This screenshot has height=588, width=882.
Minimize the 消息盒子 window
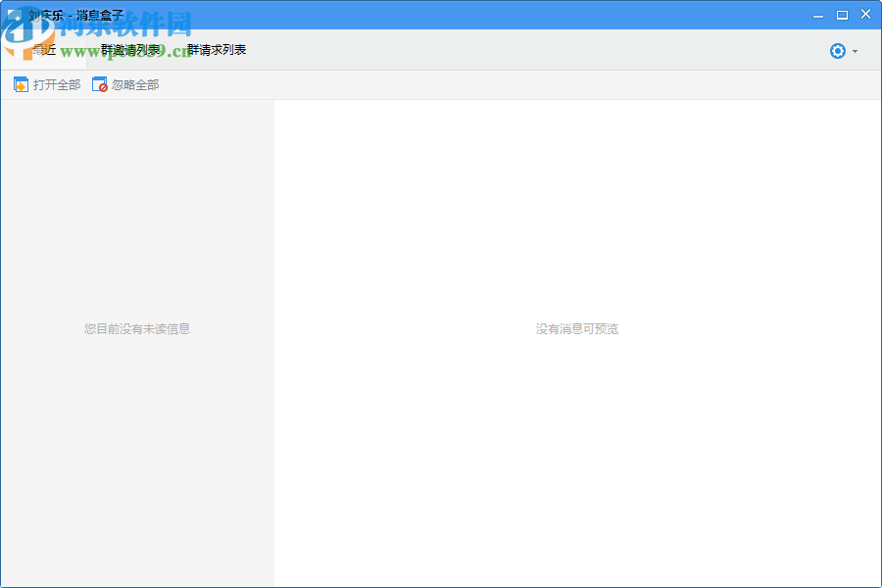click(818, 16)
